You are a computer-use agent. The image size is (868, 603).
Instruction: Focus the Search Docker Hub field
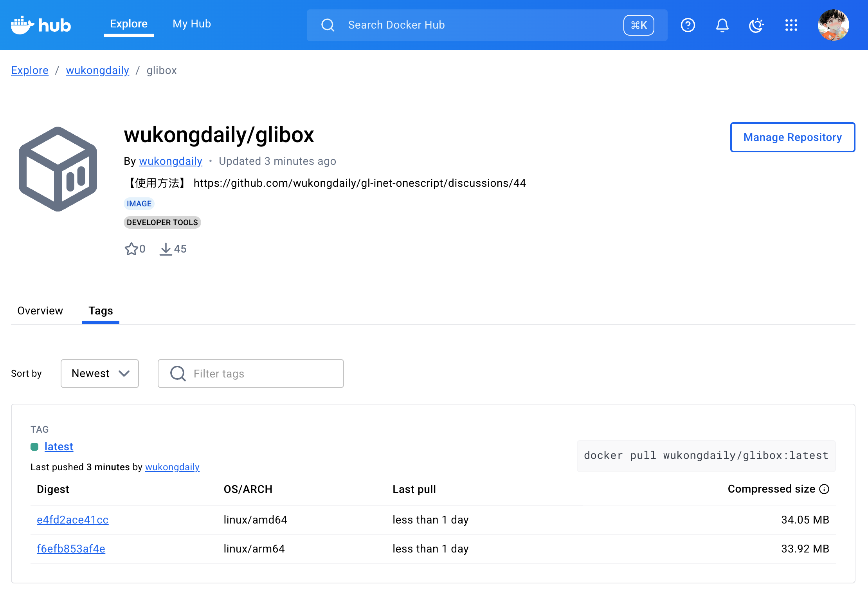click(x=487, y=25)
